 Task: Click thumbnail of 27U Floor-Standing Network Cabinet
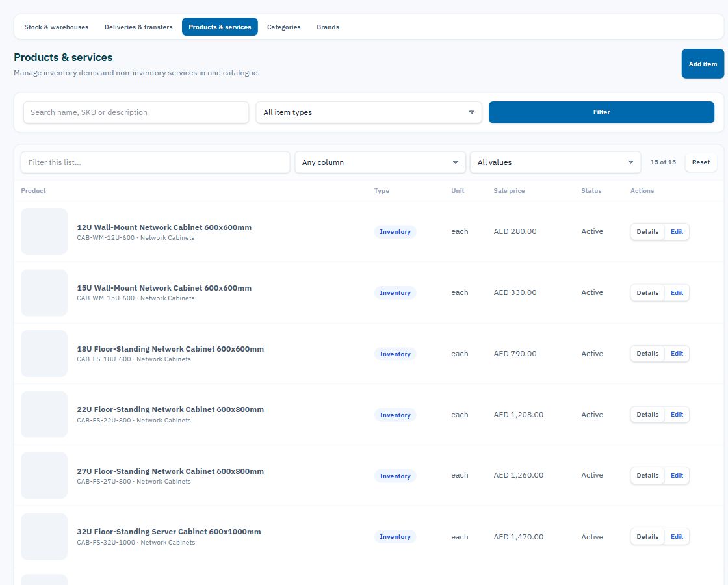(44, 475)
